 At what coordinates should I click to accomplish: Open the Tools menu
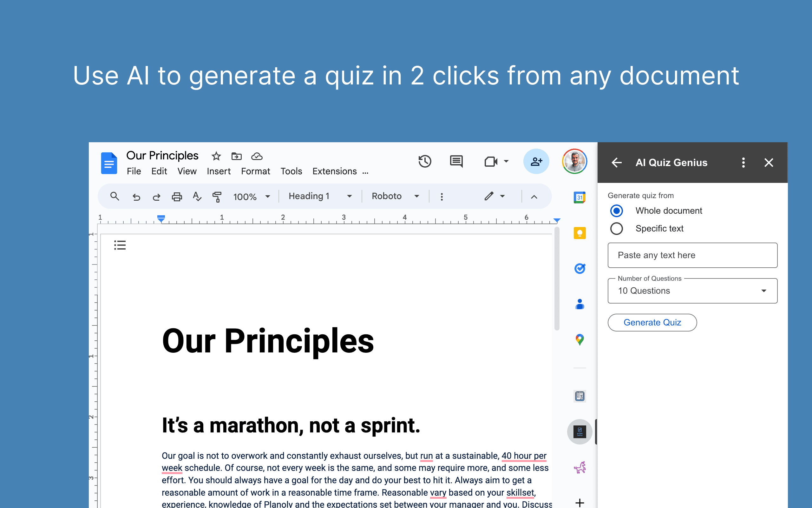[291, 171]
